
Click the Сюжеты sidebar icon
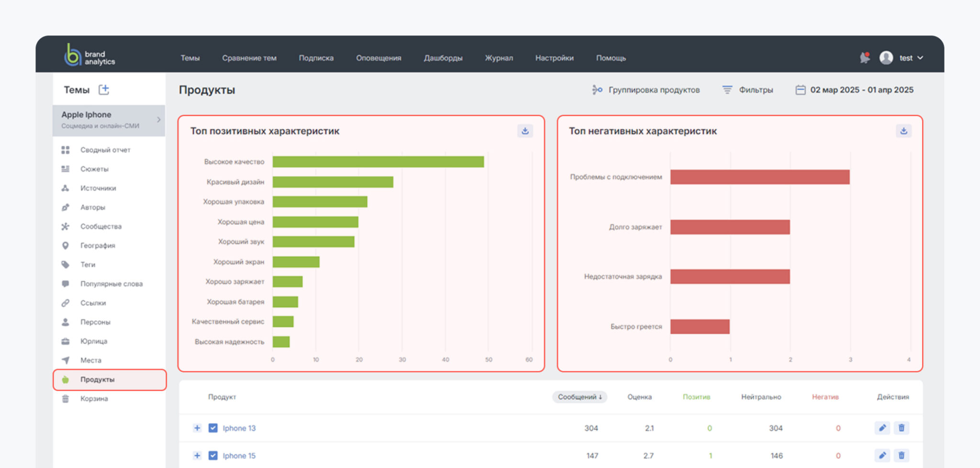pyautogui.click(x=66, y=169)
